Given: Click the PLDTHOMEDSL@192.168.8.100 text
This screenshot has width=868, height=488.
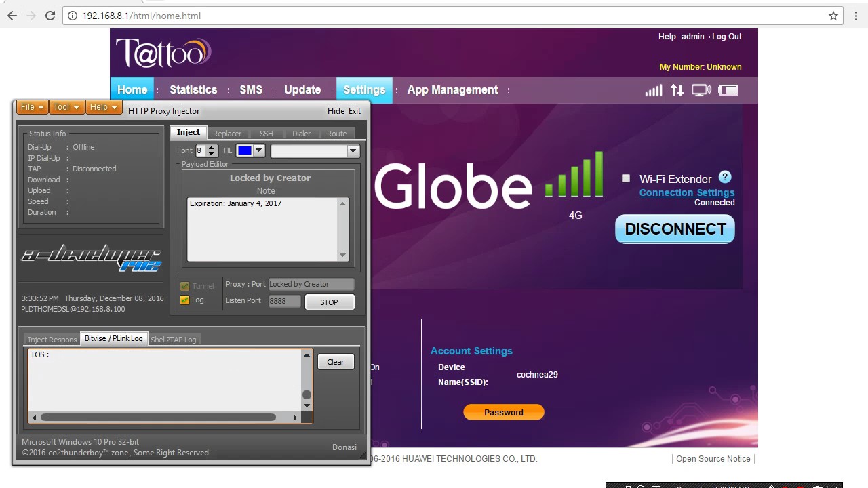Looking at the screenshot, I should pyautogui.click(x=73, y=309).
